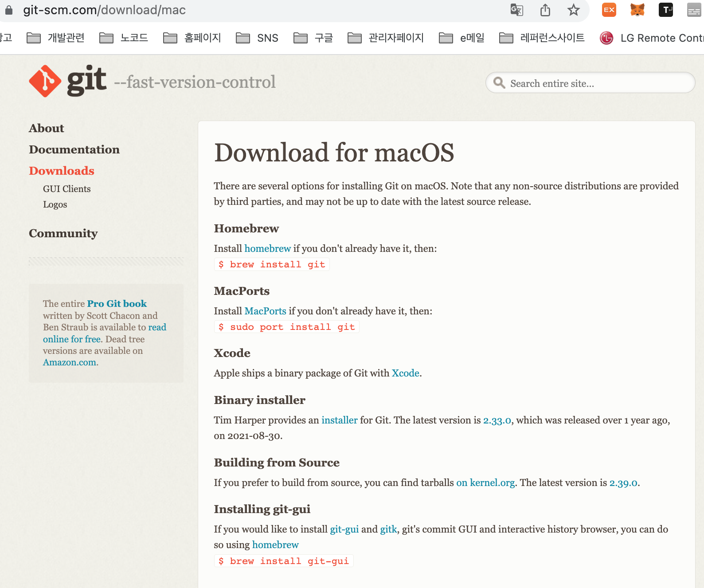Screen dimensions: 704x588
Task: Open the 레퍼런스사이트 bookmarks folder
Action: coord(542,38)
